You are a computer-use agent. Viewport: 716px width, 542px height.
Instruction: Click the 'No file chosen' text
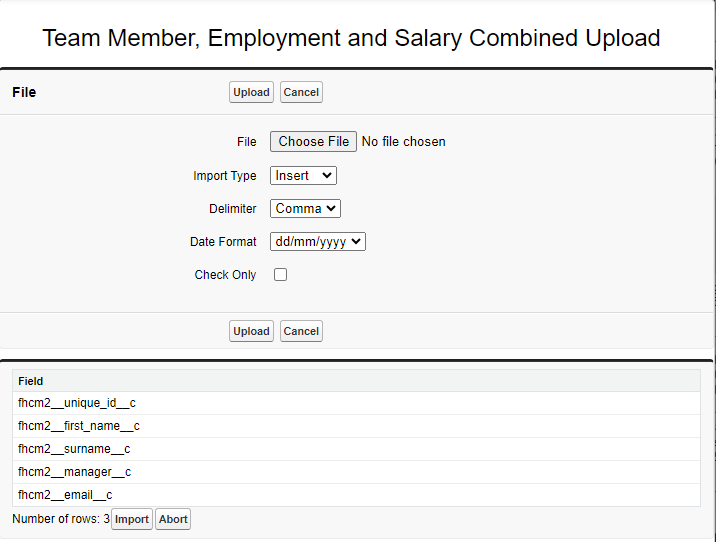[x=403, y=142]
